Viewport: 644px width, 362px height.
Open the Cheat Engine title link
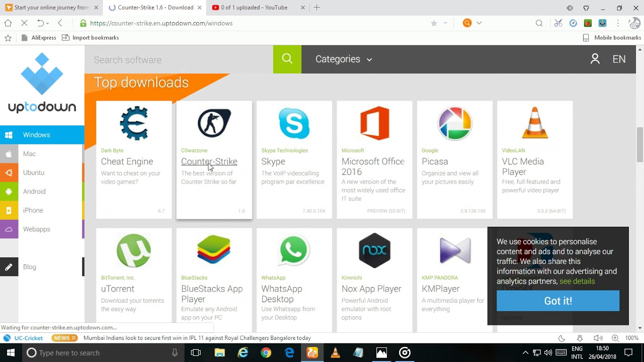pos(127,161)
